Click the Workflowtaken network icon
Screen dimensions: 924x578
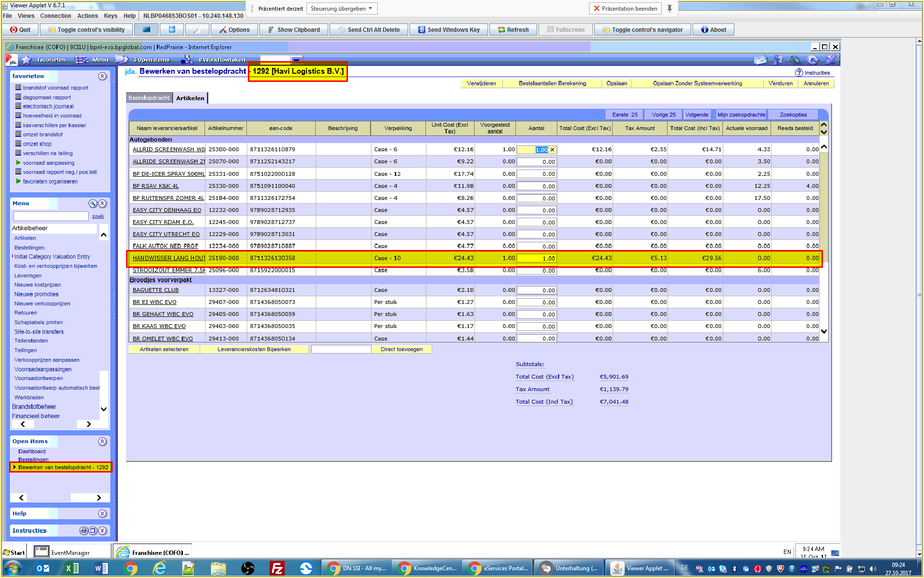click(187, 60)
